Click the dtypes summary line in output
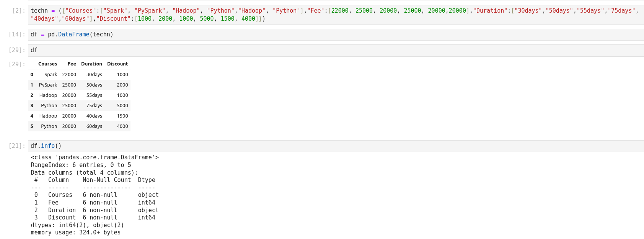The width and height of the screenshot is (644, 239). coord(77,225)
